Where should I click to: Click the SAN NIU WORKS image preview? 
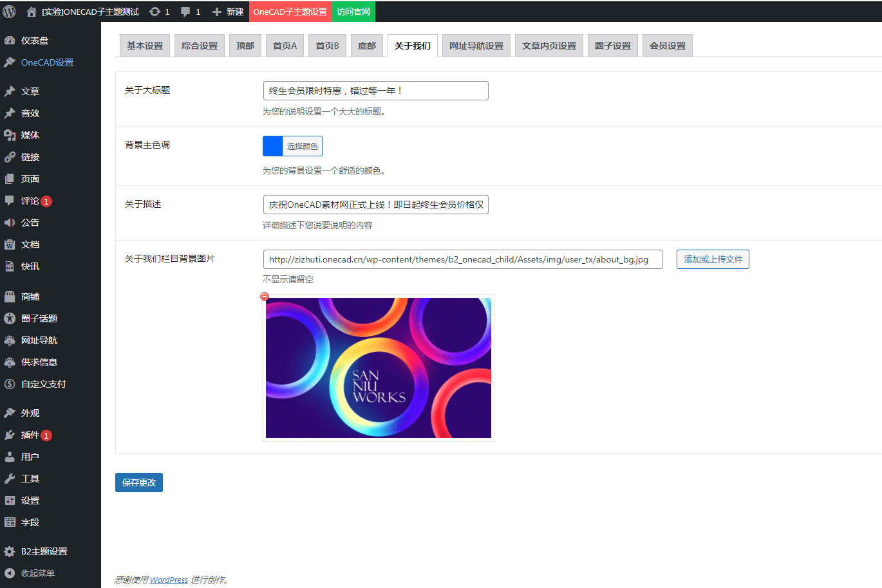(x=379, y=368)
